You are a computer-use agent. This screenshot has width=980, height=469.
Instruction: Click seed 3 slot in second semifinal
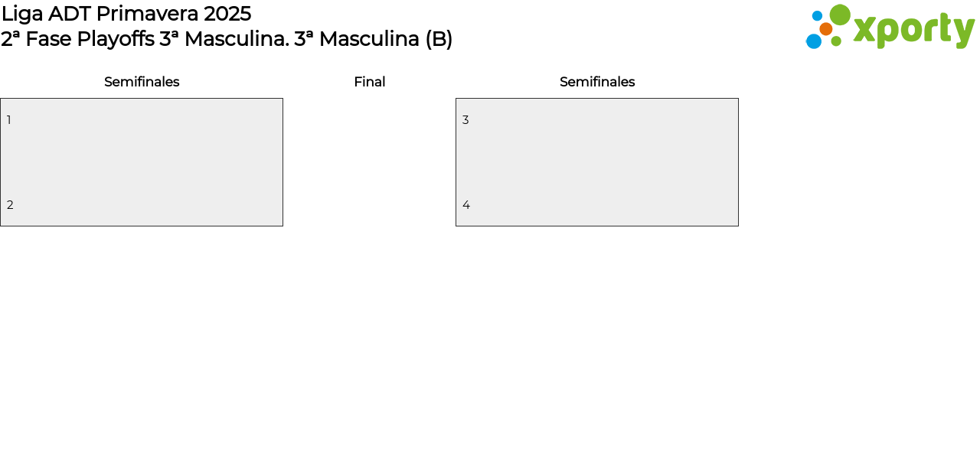point(465,120)
